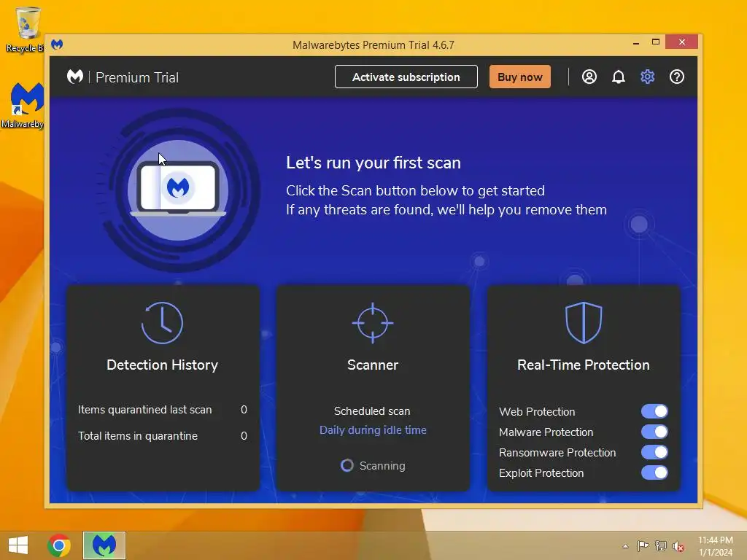Screen dimensions: 747x560
Task: Click the Ransomware Protection label
Action: (x=557, y=452)
